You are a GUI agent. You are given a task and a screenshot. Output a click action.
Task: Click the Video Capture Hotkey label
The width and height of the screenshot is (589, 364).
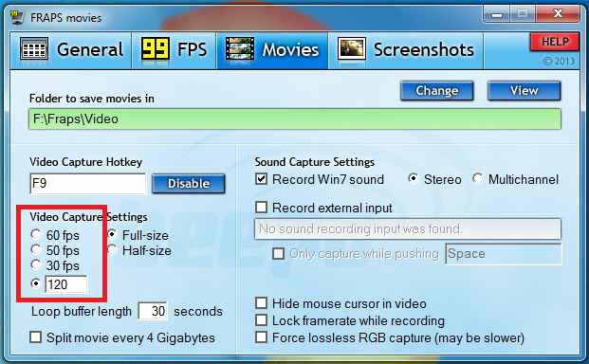click(85, 162)
